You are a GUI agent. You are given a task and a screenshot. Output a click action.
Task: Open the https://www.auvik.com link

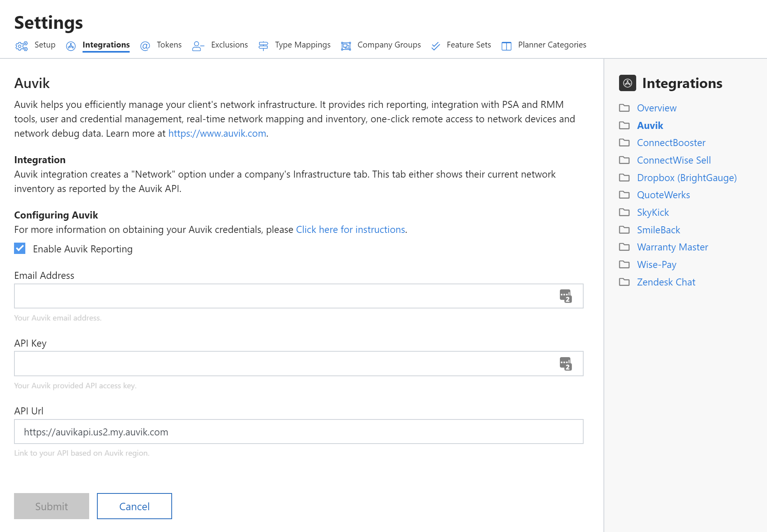click(217, 133)
